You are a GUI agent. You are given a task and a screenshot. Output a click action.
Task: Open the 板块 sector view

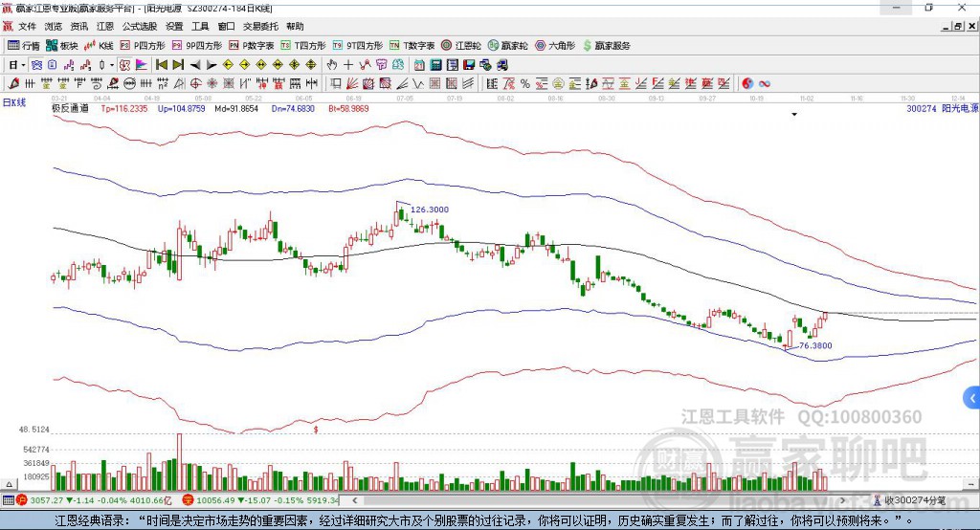(62, 46)
